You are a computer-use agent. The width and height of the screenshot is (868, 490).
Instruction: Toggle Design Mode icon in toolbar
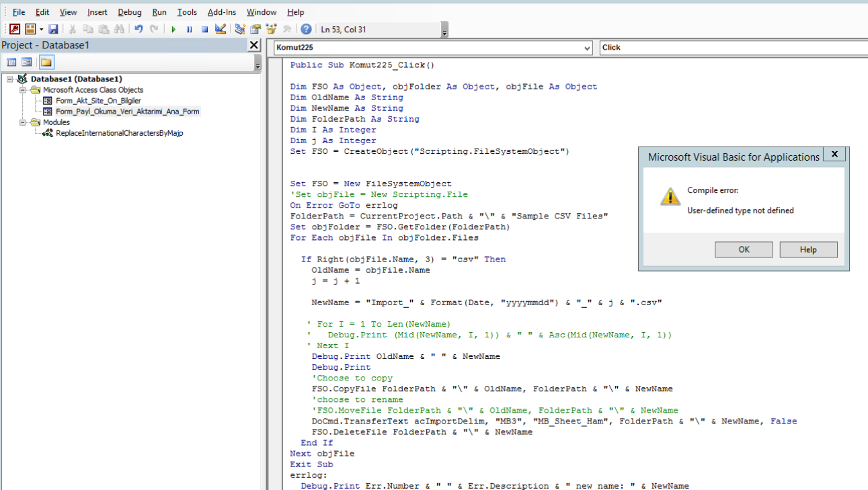pyautogui.click(x=220, y=29)
